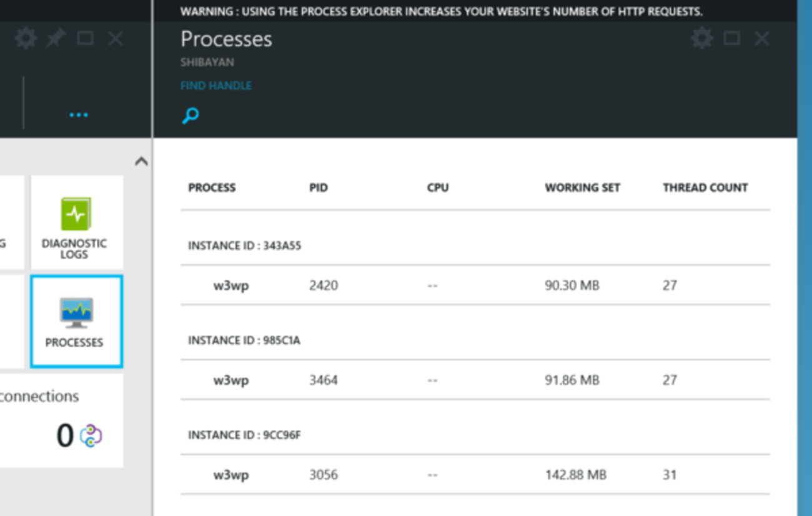Image resolution: width=812 pixels, height=516 pixels.
Task: Click the THREAD COUNT column header
Action: pyautogui.click(x=705, y=187)
